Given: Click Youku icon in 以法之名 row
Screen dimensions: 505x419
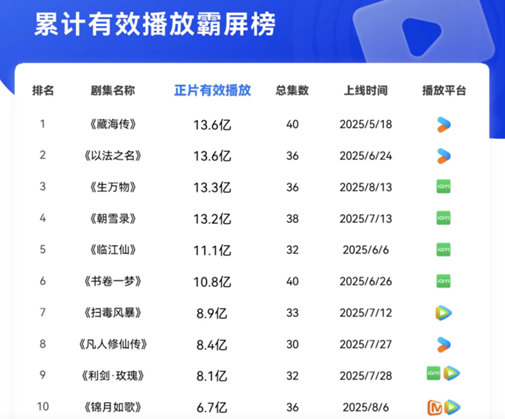Looking at the screenshot, I should pos(444,156).
